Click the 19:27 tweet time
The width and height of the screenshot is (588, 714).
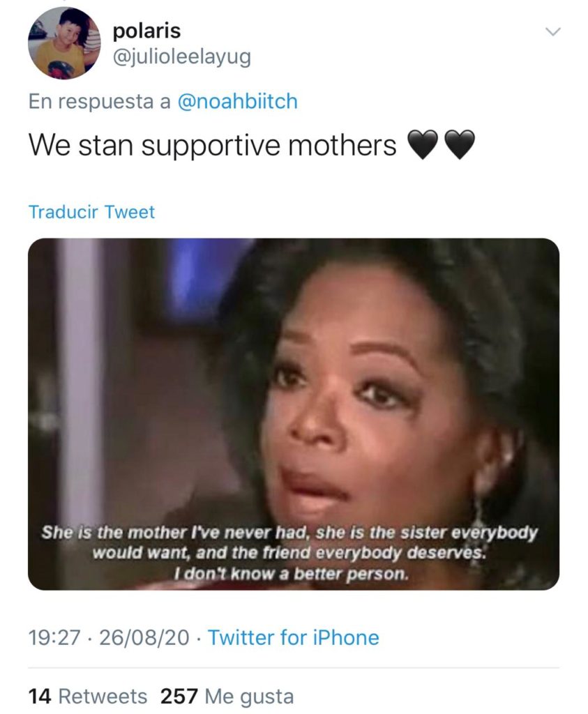tap(53, 637)
